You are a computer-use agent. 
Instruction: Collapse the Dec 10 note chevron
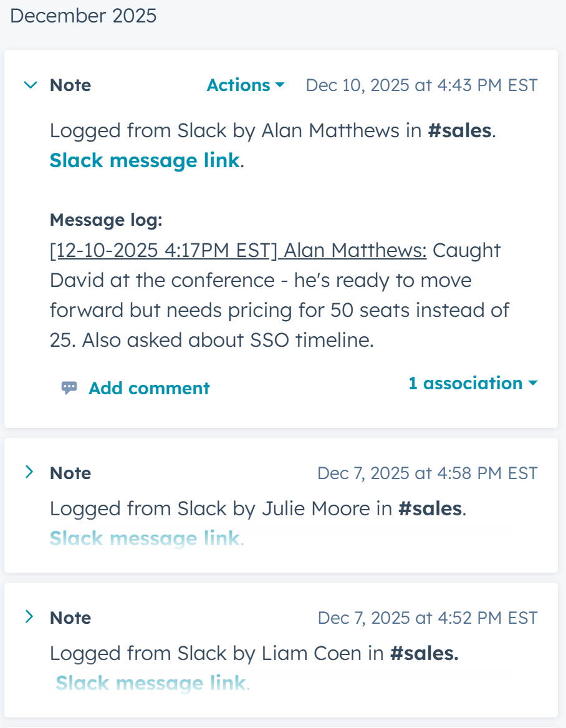coord(30,85)
